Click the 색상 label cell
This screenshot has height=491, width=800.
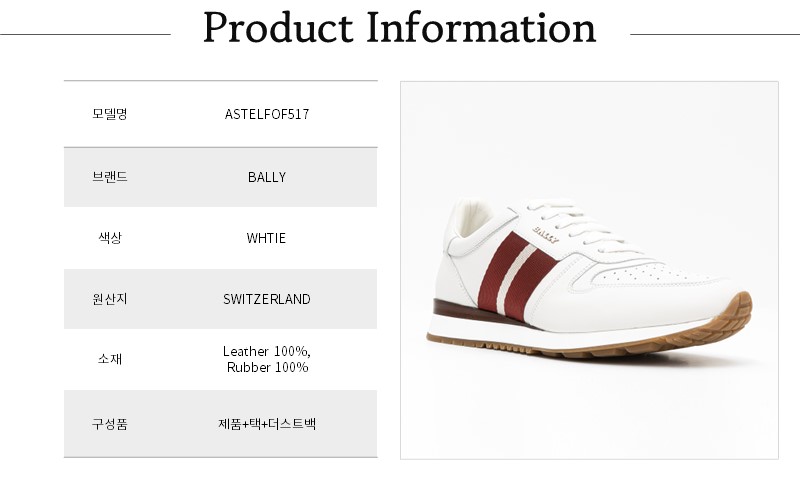[x=110, y=238]
